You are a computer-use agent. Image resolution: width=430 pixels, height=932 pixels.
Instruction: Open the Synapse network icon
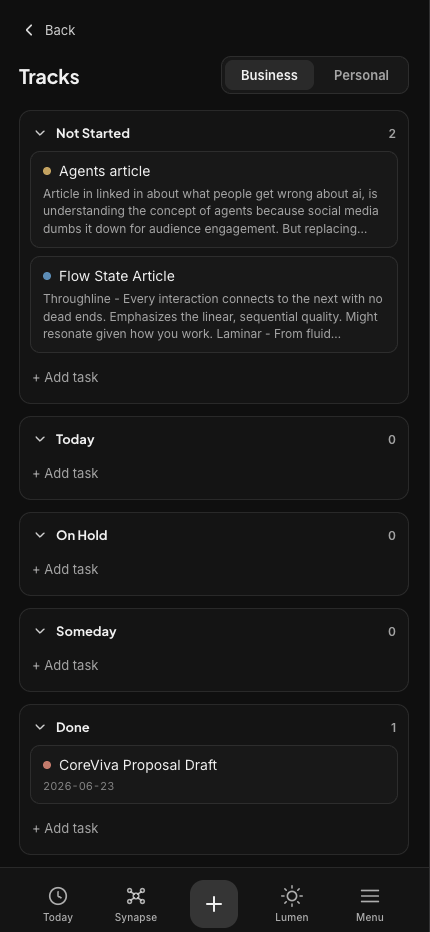(x=136, y=896)
